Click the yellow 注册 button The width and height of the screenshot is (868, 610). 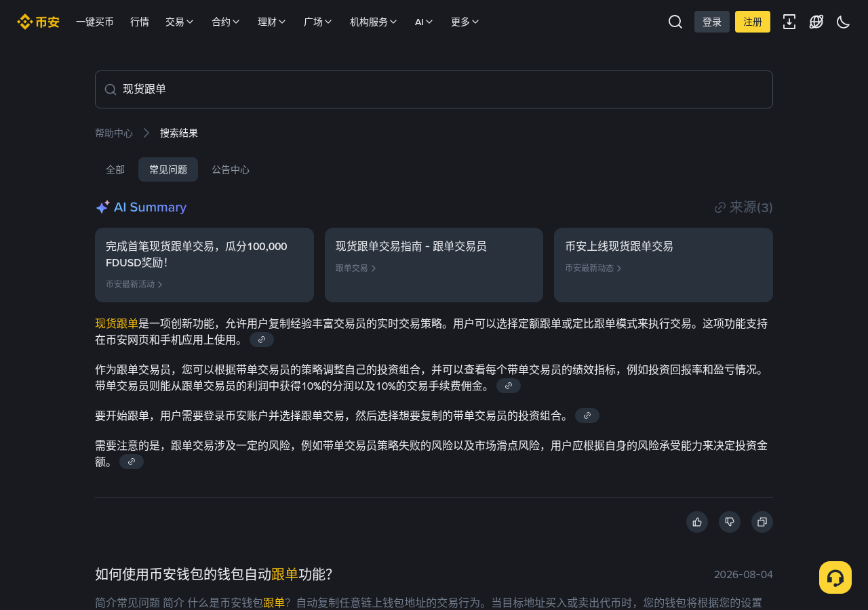(x=753, y=22)
